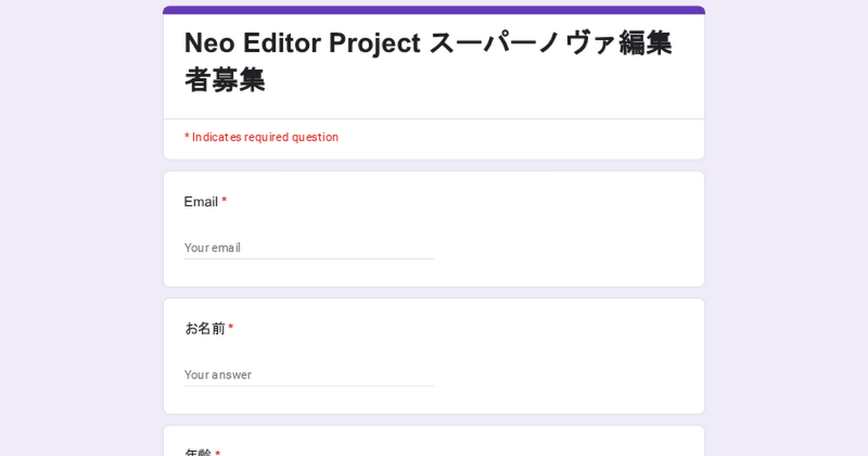Click the partially visible 年齢 question label
868x456 pixels.
pyautogui.click(x=197, y=452)
